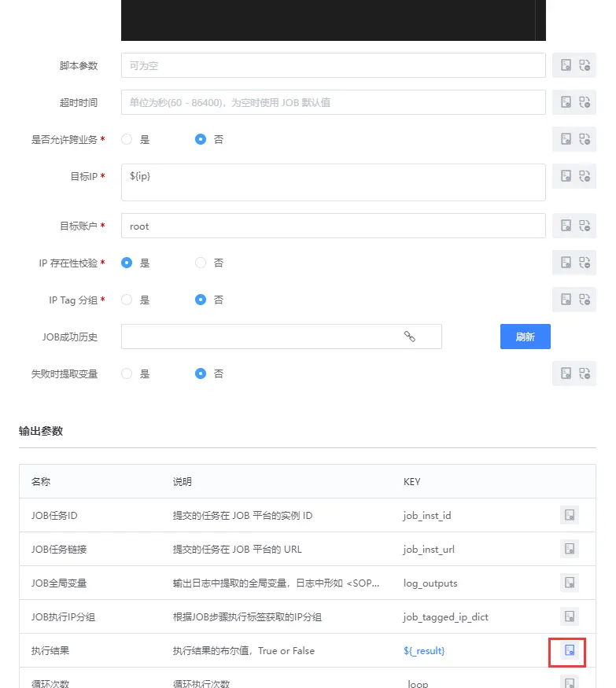The image size is (616, 688).
Task: Click the 说明 column header
Action: [182, 481]
